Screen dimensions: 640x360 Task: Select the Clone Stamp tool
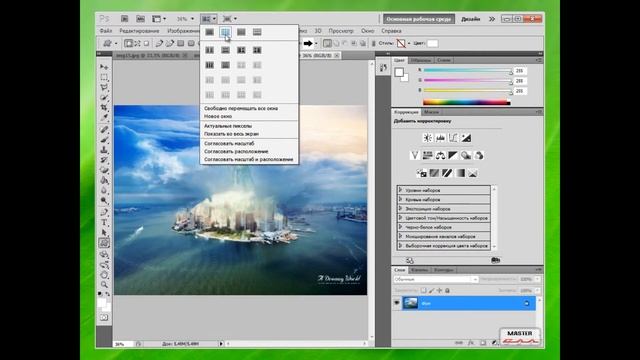[x=104, y=150]
